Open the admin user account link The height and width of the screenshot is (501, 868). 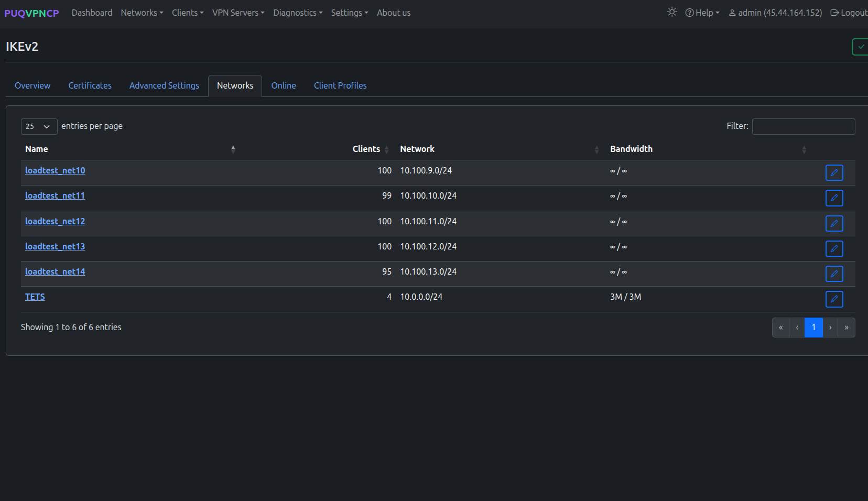point(775,13)
